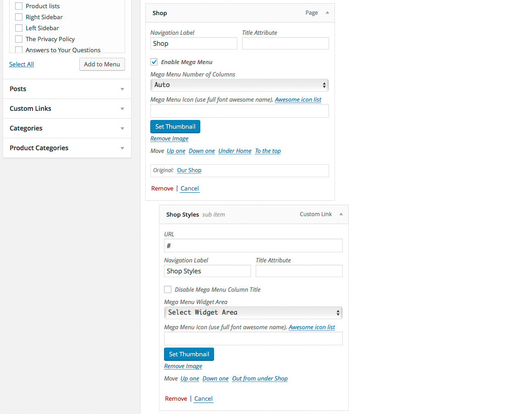Image resolution: width=532 pixels, height=414 pixels.
Task: Open Awesome icon list link for Shop
Action: 298,99
